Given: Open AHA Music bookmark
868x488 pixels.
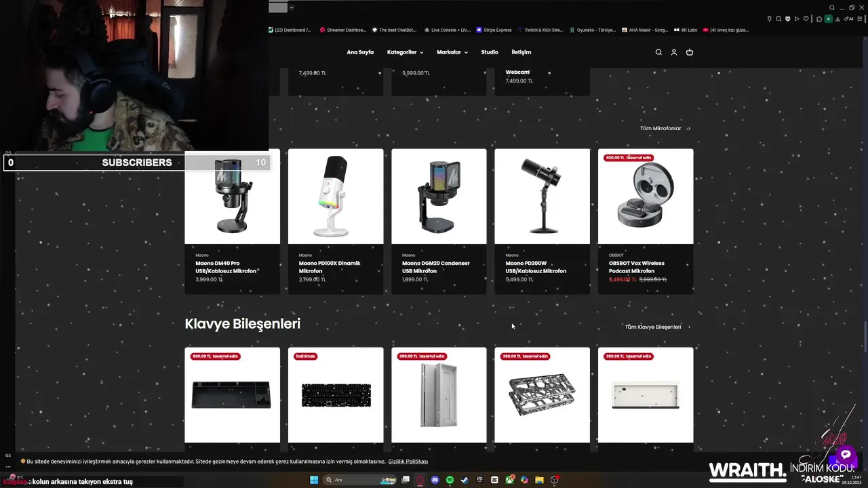Looking at the screenshot, I should coord(645,30).
